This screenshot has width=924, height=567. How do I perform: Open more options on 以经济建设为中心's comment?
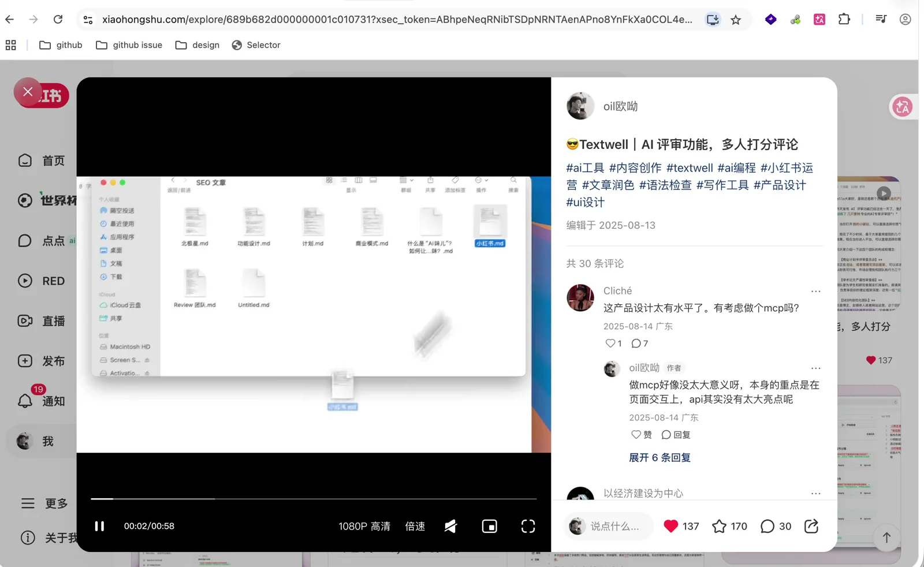pos(815,494)
